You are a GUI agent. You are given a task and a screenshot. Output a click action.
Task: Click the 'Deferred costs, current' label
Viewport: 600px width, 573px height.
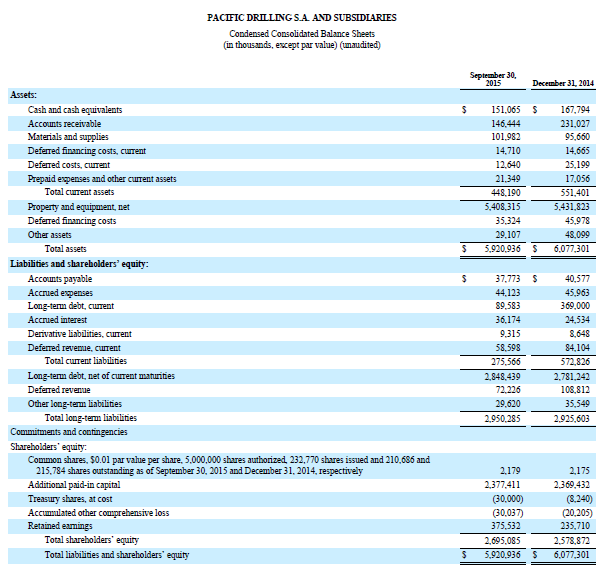pos(68,165)
